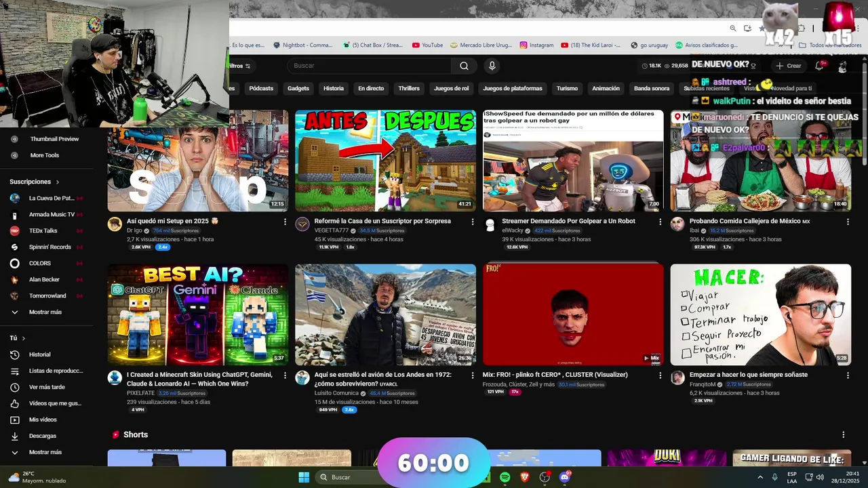Select the Juegos de rol chip
The height and width of the screenshot is (488, 868).
click(x=452, y=88)
